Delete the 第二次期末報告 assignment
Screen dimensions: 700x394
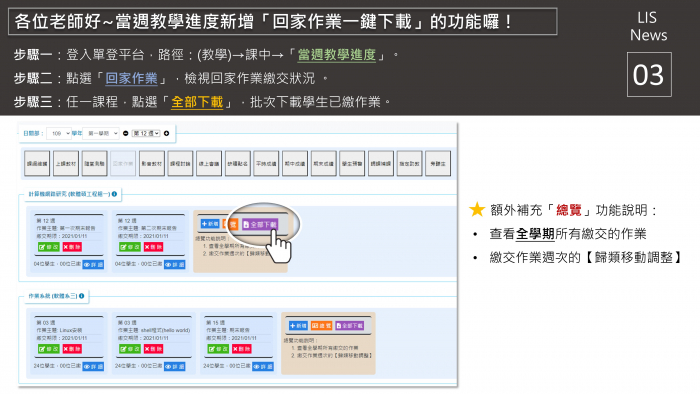click(x=153, y=247)
